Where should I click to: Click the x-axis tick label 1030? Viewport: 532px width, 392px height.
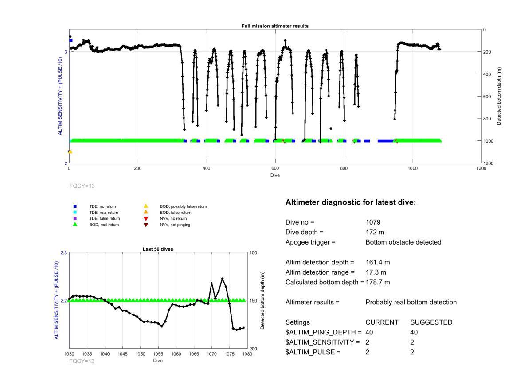click(69, 354)
